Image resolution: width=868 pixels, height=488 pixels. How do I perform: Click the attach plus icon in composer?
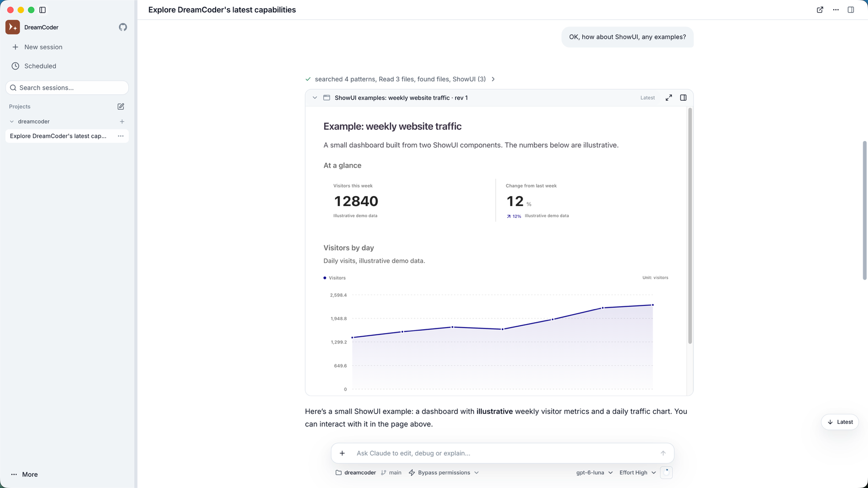[342, 453]
